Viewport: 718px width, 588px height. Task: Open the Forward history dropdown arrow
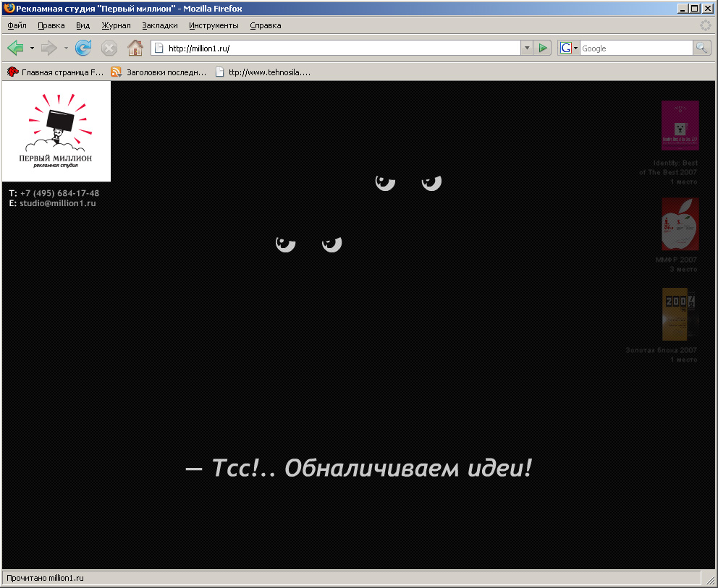click(x=66, y=48)
